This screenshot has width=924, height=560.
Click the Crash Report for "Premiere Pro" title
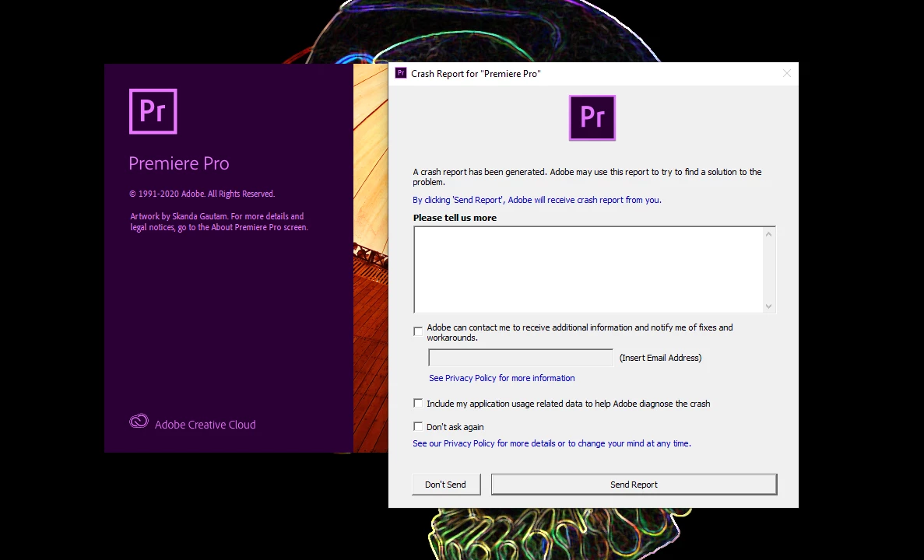point(476,74)
